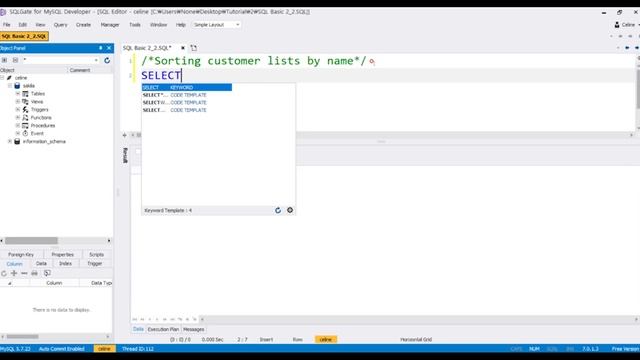
Task: Click the Tables folder icon
Action: coord(25,94)
